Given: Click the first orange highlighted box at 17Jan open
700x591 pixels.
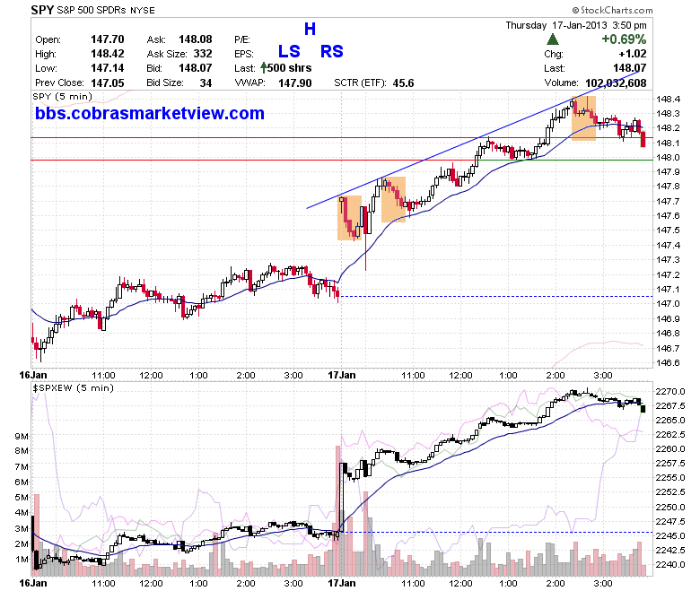Looking at the screenshot, I should (350, 218).
